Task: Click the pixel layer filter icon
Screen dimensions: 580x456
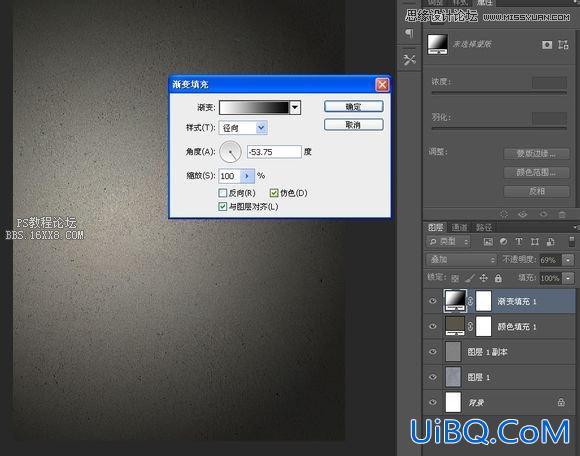Action: coord(488,242)
